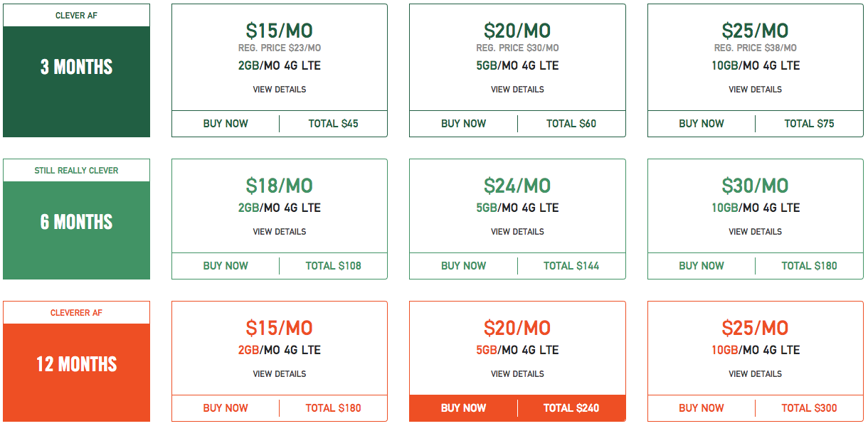Click highlighted Buy Now on 12-month $20/MO plan
The image size is (868, 426).
(x=463, y=408)
